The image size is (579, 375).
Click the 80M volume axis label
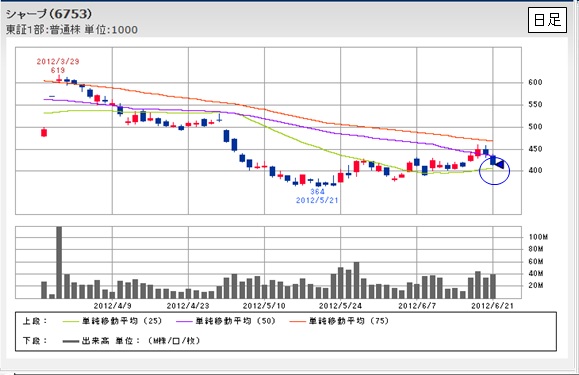[x=536, y=249]
